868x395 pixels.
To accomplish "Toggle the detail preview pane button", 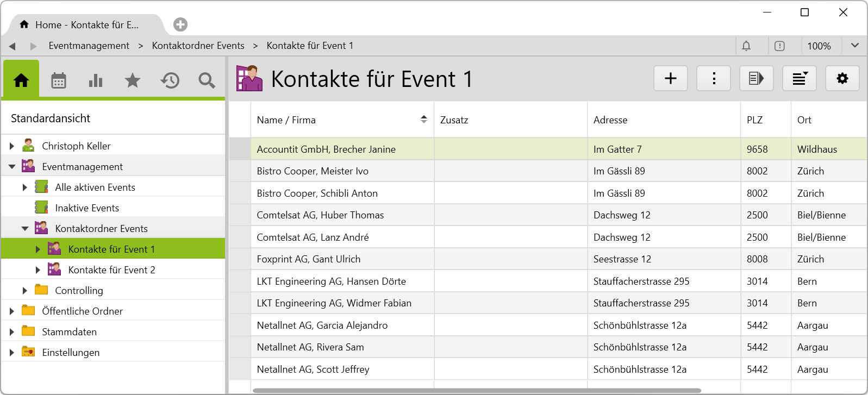I will click(757, 79).
